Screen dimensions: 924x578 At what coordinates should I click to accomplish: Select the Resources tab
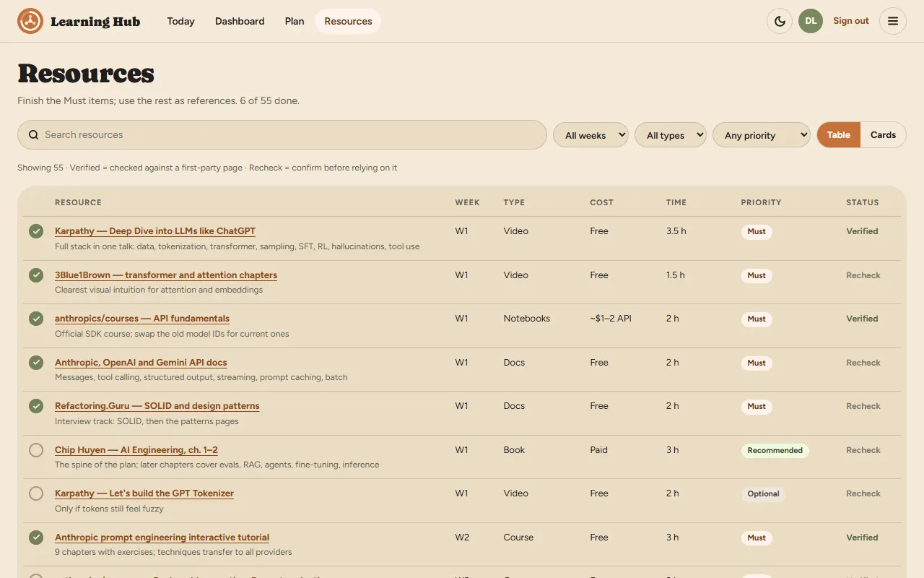click(348, 21)
